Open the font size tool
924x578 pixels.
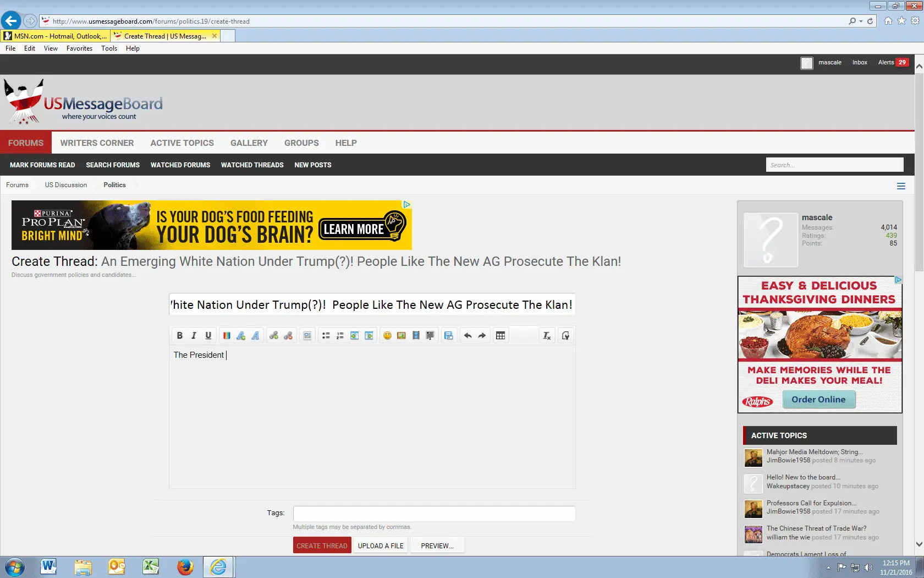point(241,335)
